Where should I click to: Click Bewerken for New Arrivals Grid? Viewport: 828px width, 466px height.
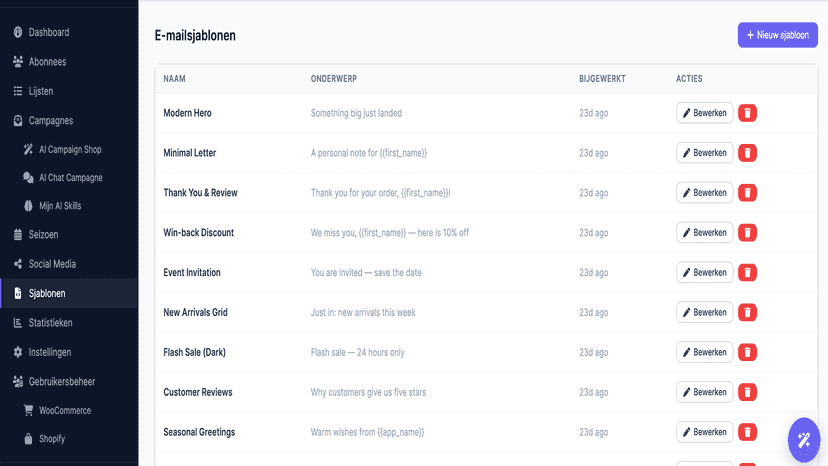pos(704,312)
